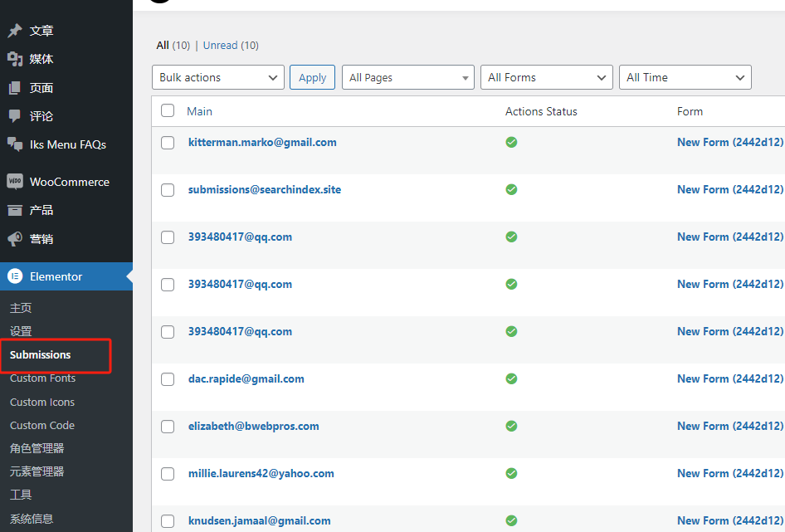Check the box for elizabeth@bwebpros.com
Image resolution: width=785 pixels, height=532 pixels.
(x=168, y=427)
